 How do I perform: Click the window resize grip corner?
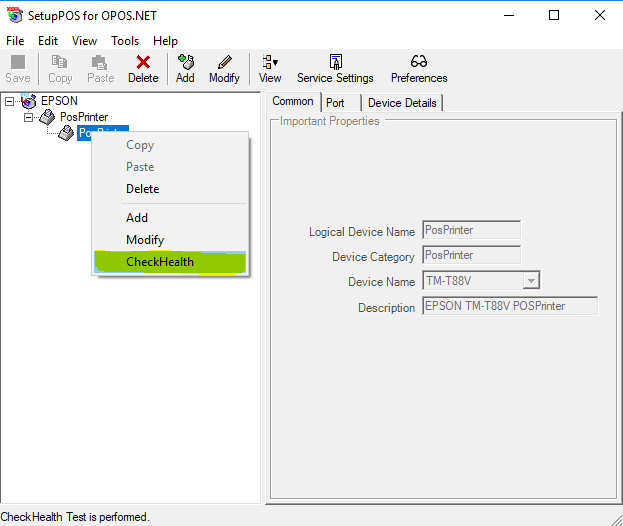click(x=617, y=520)
